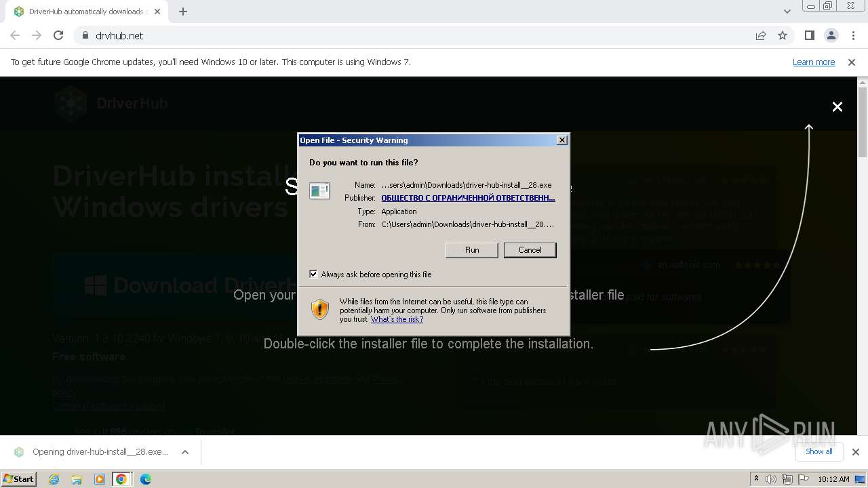Click the Chrome taskbar icon

coord(121,479)
